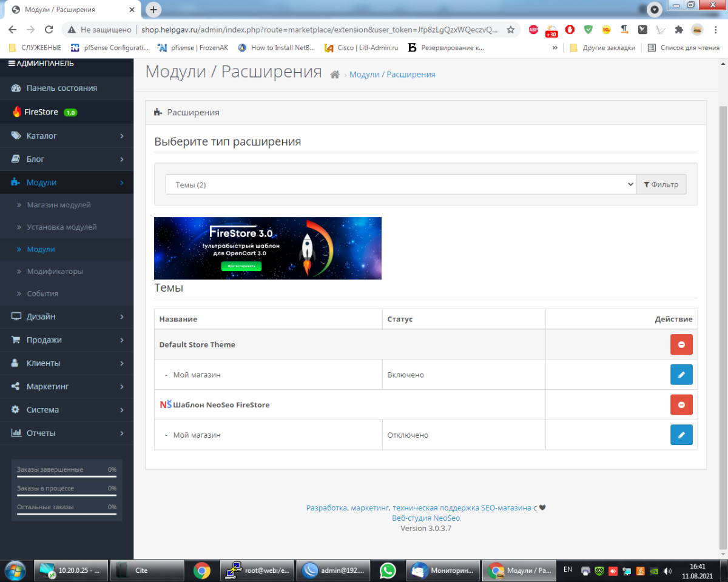
Task: Click the AdBlock Plus extension icon
Action: 533,30
